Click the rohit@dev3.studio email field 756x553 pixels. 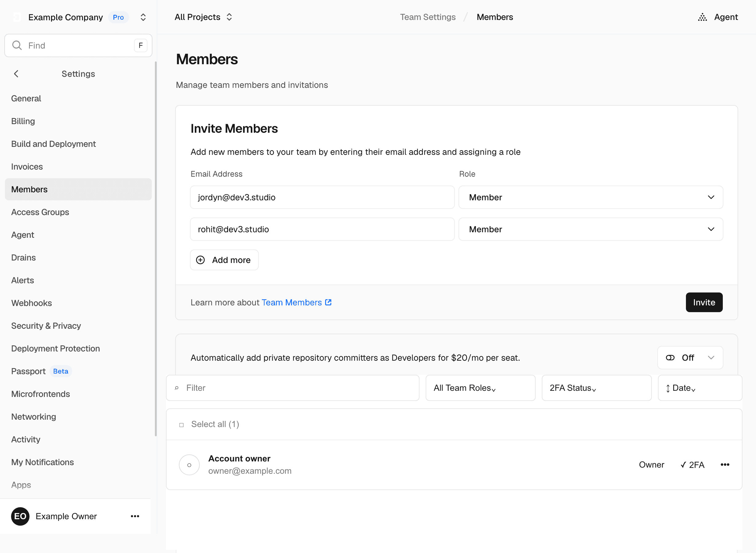click(322, 229)
